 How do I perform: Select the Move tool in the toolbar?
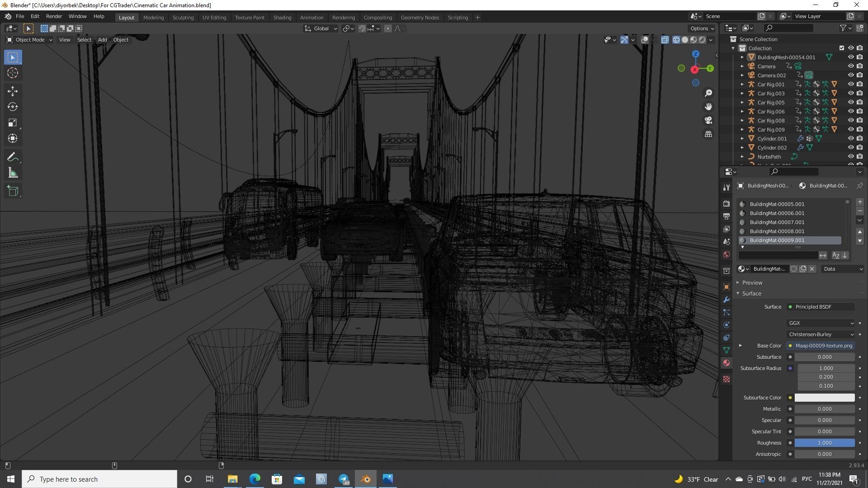click(x=12, y=91)
